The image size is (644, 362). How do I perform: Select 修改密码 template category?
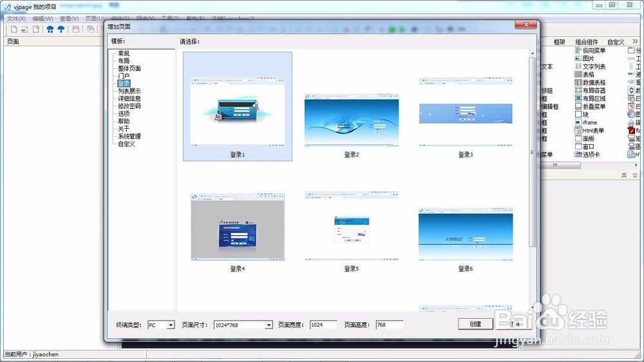129,106
